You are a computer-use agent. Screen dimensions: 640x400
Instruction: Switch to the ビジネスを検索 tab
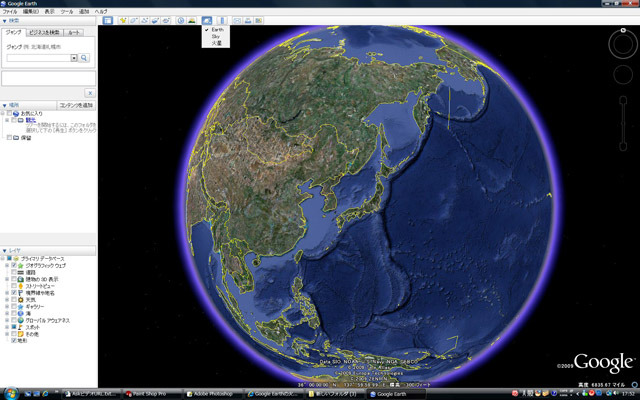44,33
